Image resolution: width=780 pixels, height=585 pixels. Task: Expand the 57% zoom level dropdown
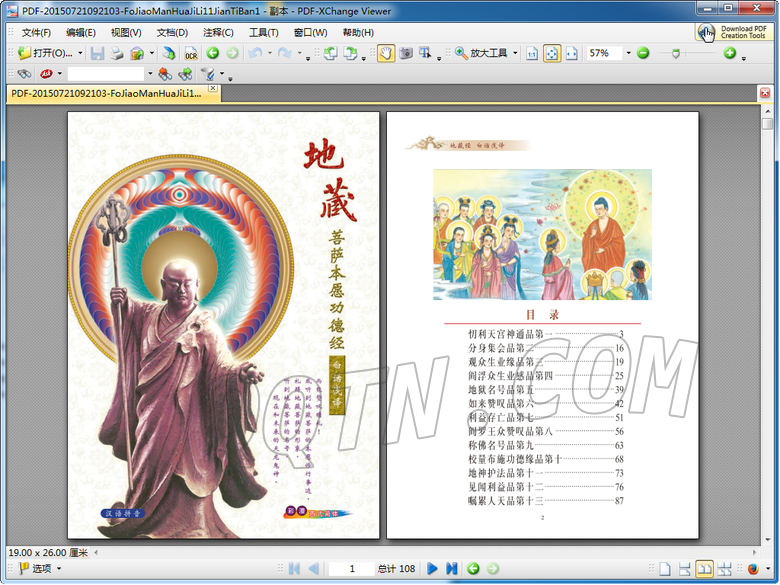[x=628, y=53]
